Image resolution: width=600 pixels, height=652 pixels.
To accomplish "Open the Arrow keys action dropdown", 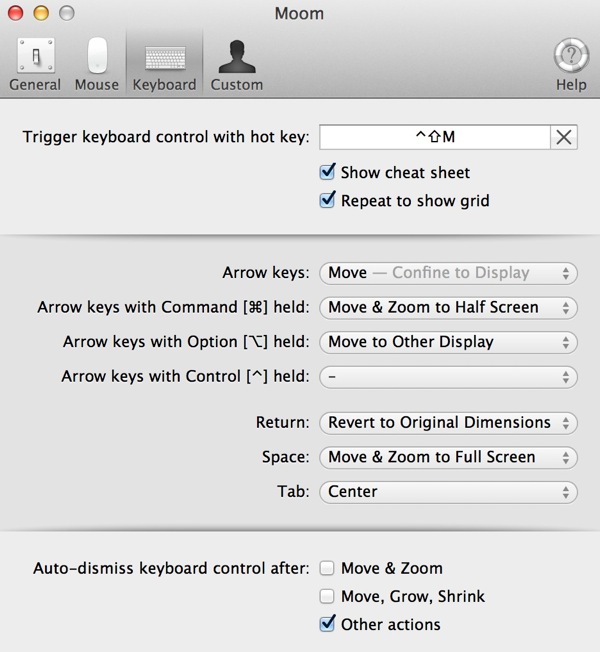I will click(x=448, y=273).
